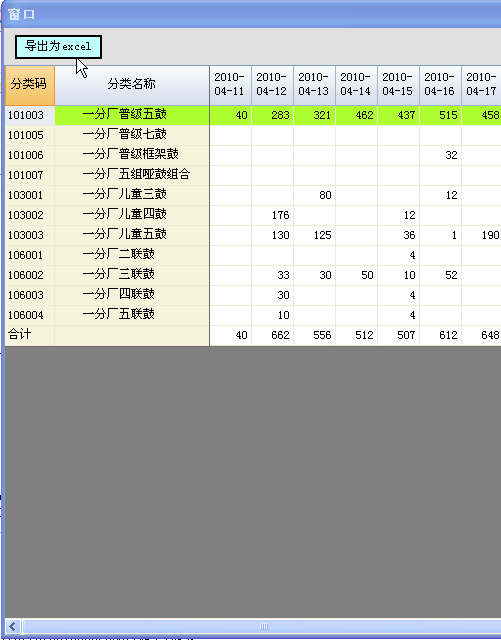
Task: Click the 2010-04-16 column header
Action: (x=440, y=85)
